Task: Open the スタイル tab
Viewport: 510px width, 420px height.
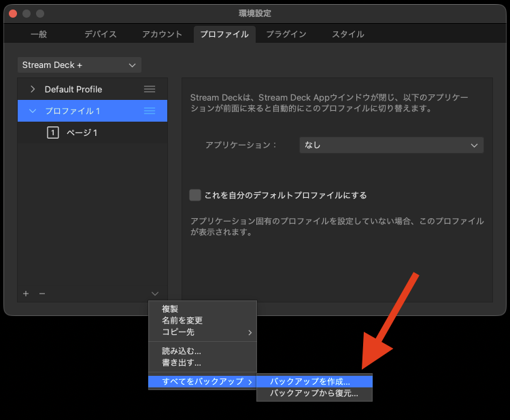Action: tap(347, 34)
